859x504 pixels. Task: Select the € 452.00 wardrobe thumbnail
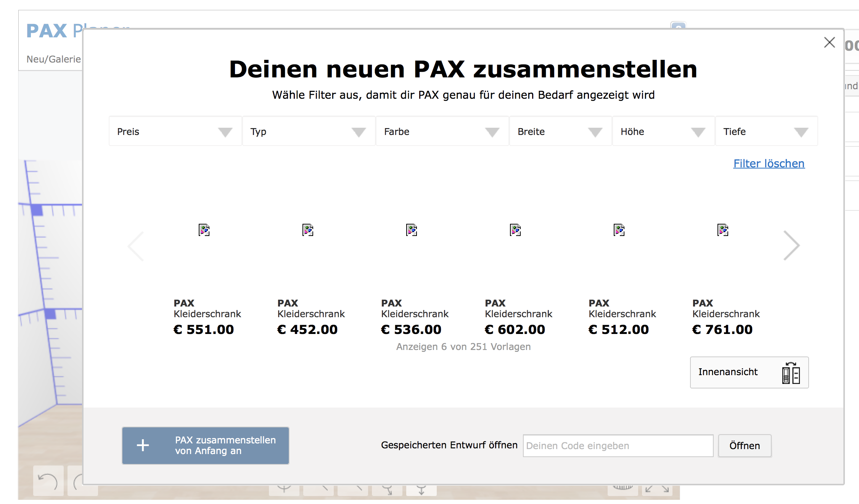point(308,230)
